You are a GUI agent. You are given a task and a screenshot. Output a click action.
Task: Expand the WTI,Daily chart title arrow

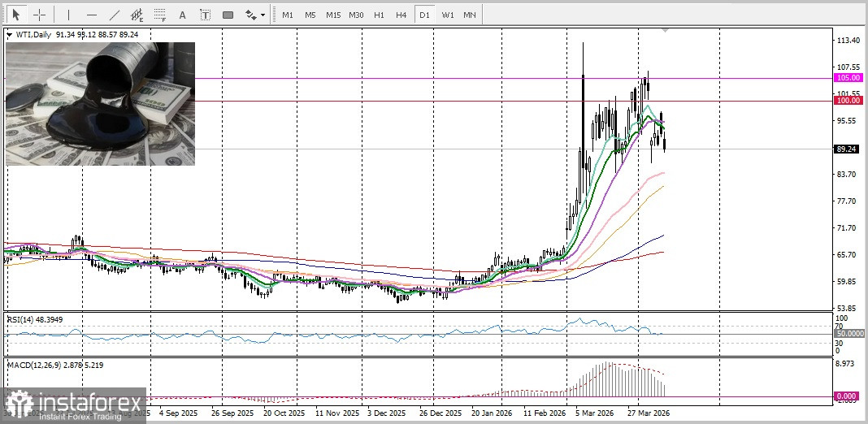pyautogui.click(x=9, y=34)
